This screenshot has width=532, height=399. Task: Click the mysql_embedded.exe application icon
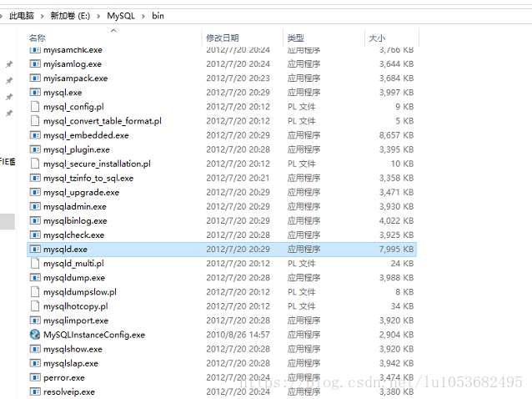pos(35,135)
